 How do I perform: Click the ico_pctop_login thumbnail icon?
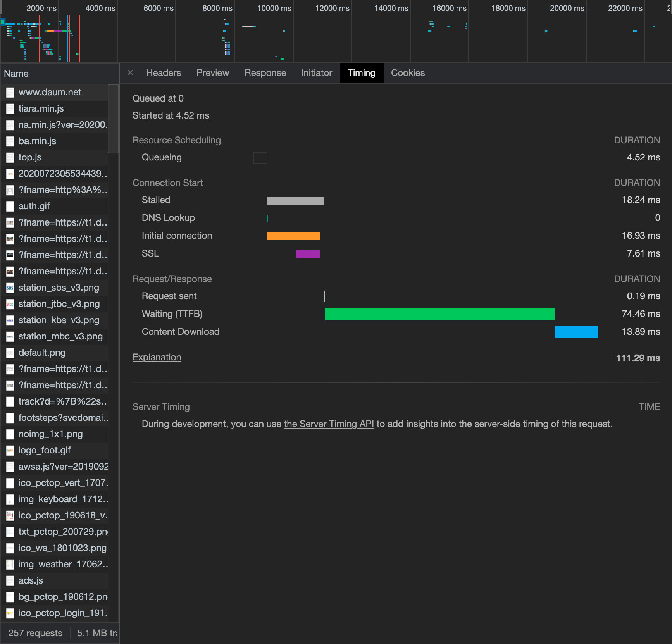(10, 613)
